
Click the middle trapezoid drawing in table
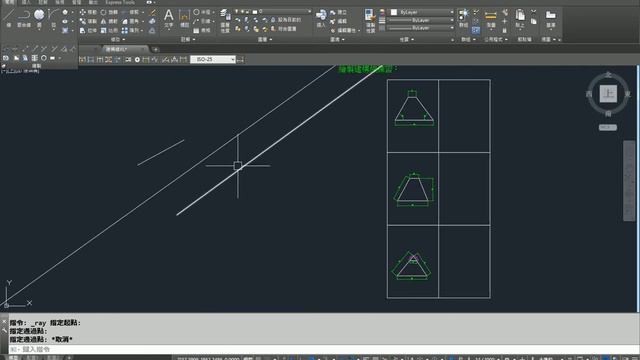click(413, 190)
